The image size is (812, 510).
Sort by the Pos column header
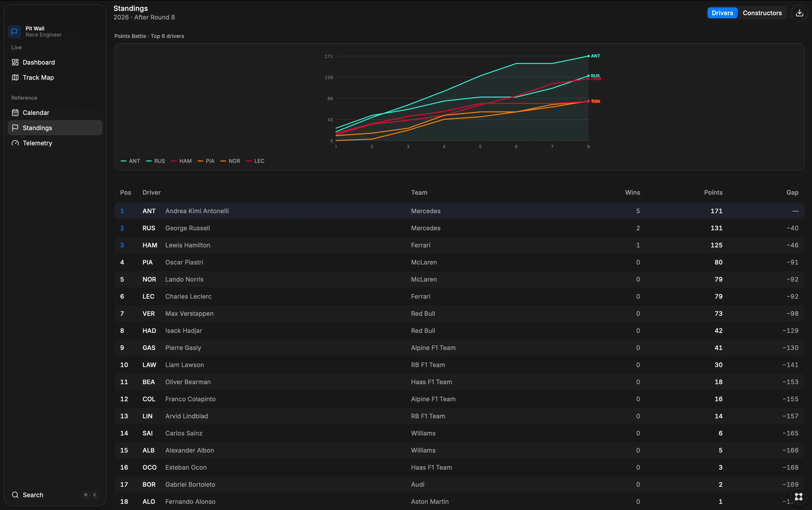point(125,192)
